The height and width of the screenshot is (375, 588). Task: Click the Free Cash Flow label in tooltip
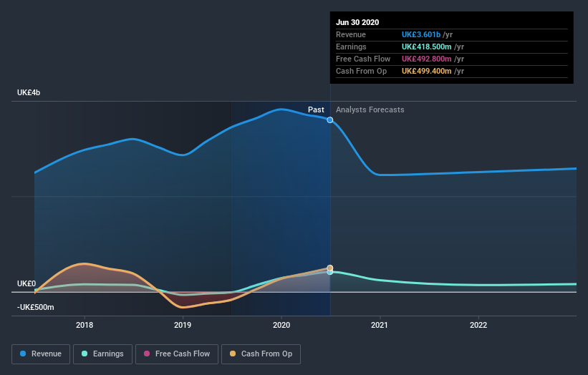363,59
